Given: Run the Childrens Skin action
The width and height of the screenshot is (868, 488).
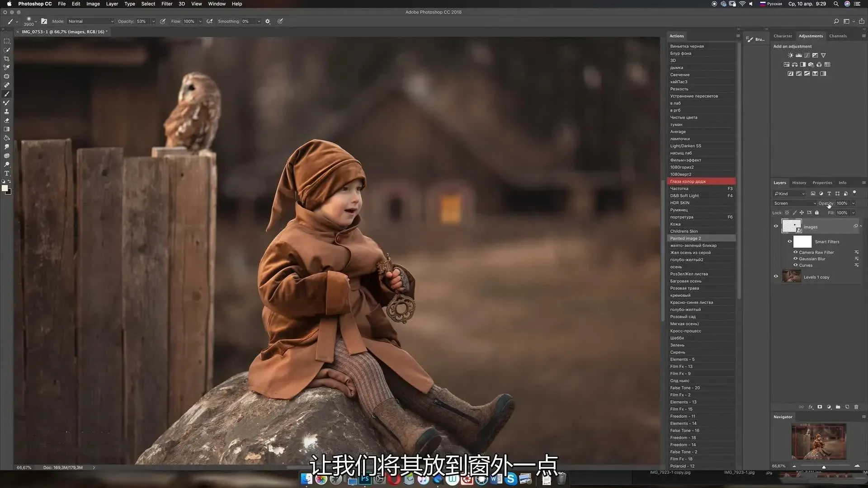Looking at the screenshot, I should pos(684,231).
